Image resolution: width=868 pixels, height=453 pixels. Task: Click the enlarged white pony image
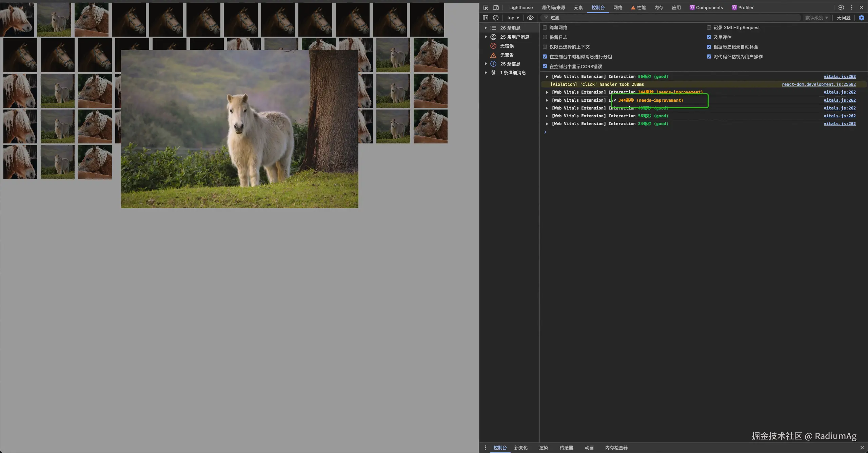239,129
